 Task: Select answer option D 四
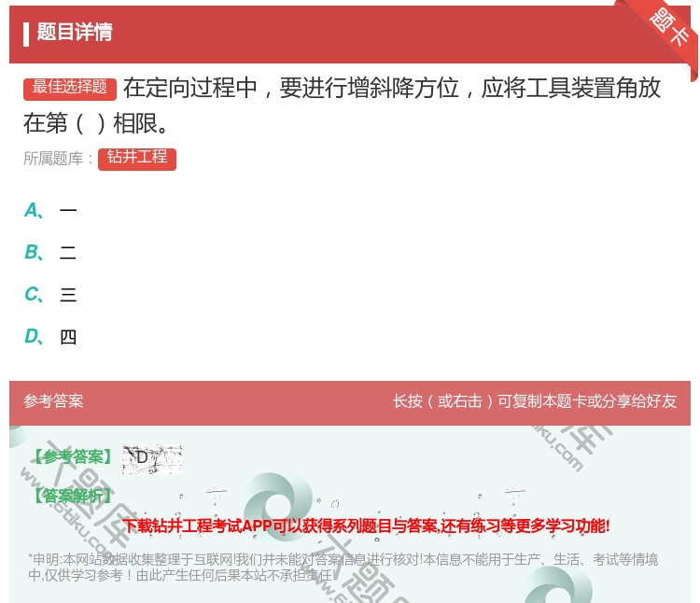click(x=50, y=337)
